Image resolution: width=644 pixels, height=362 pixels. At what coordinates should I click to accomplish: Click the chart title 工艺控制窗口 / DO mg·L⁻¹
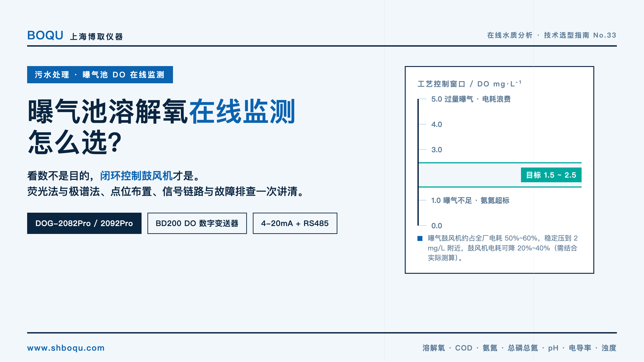(x=469, y=83)
